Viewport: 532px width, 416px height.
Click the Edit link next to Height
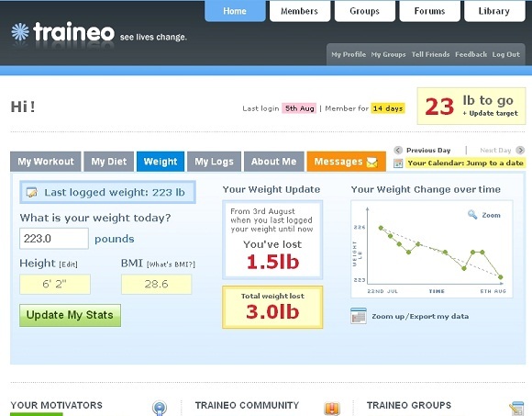click(68, 264)
